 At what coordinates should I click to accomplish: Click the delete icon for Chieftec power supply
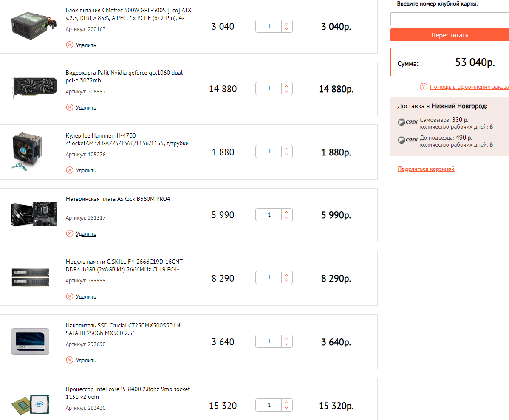70,45
